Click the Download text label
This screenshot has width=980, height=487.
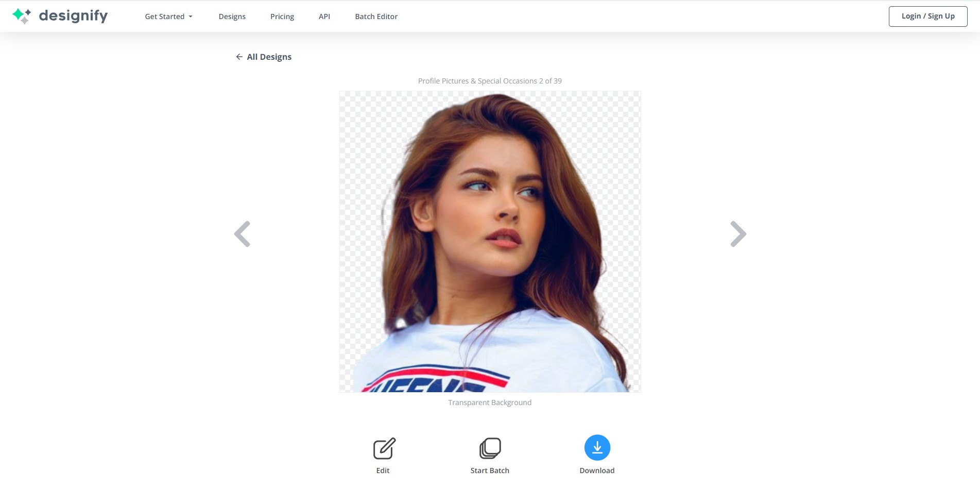(x=597, y=471)
